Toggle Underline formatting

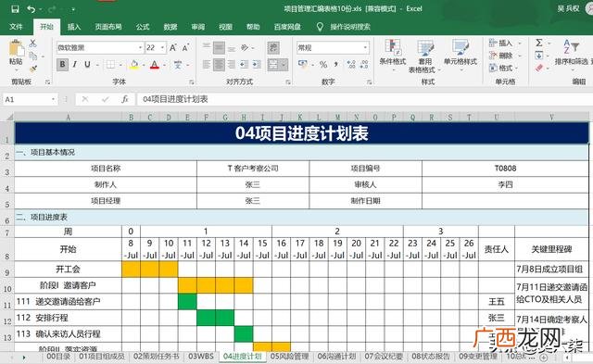[x=87, y=65]
